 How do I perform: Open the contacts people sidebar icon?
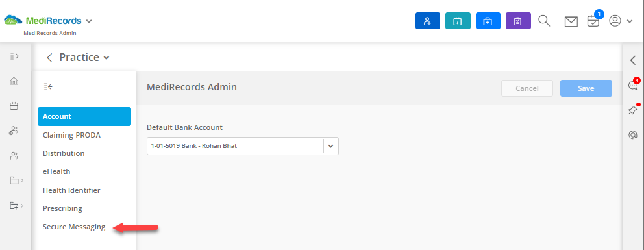[x=14, y=156]
